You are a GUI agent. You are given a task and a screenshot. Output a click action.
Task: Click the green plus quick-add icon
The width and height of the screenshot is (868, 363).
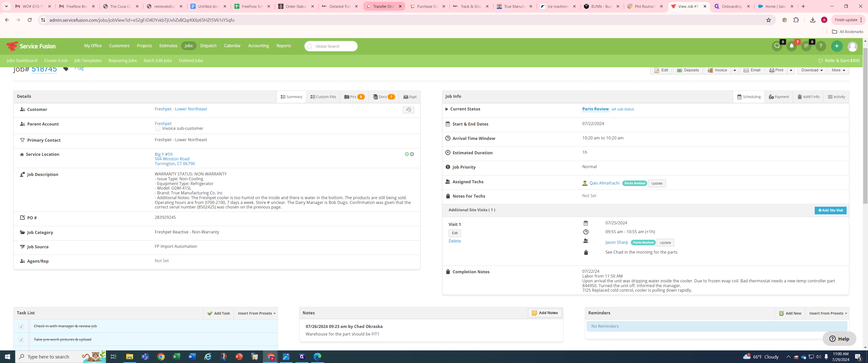click(837, 46)
